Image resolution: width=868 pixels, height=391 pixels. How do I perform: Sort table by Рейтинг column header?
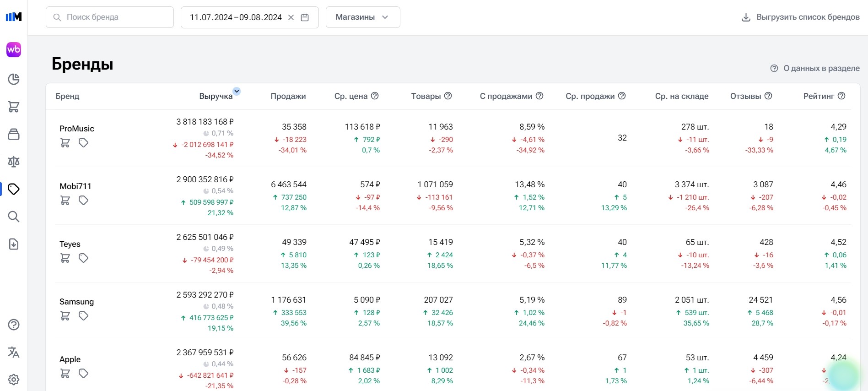coord(819,96)
